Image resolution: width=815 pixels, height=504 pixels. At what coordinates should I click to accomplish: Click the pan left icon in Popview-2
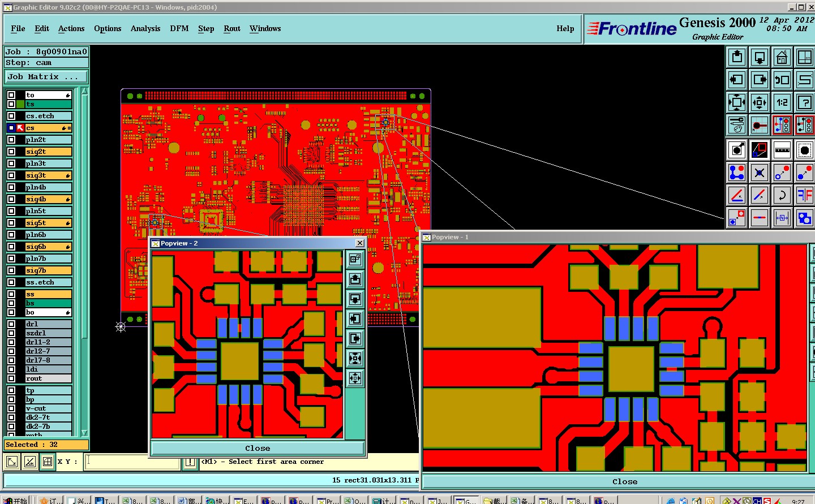(355, 318)
